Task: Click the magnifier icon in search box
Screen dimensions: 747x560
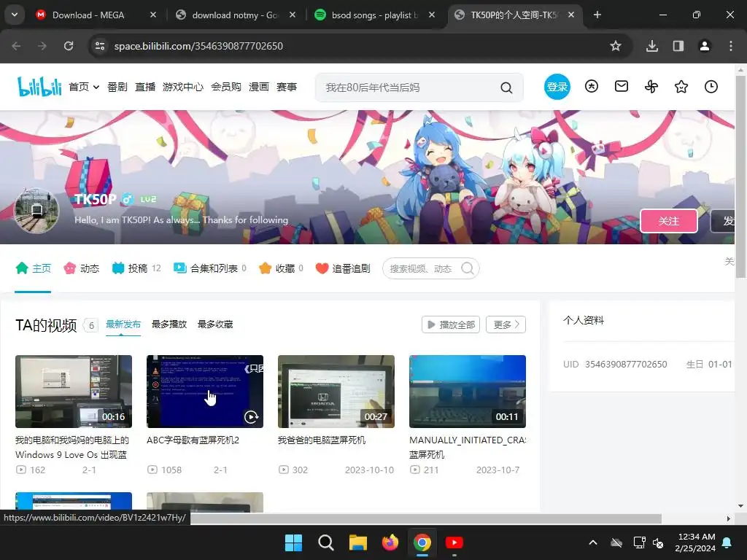Action: click(506, 87)
